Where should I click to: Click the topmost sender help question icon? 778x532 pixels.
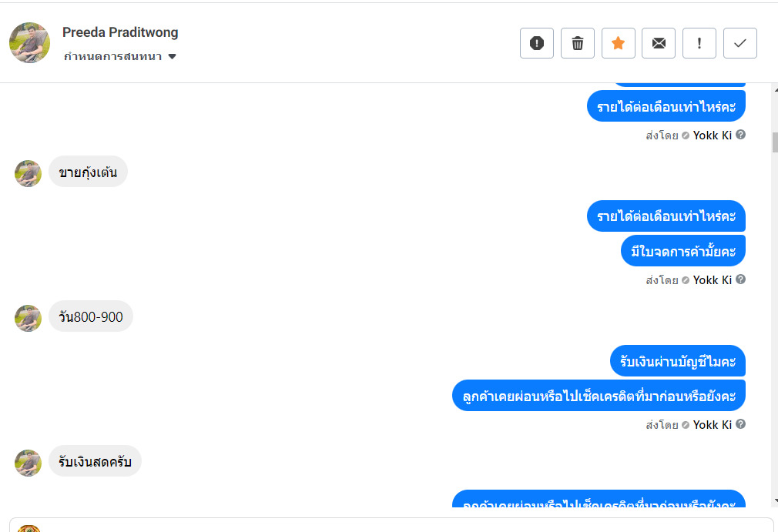click(x=741, y=135)
